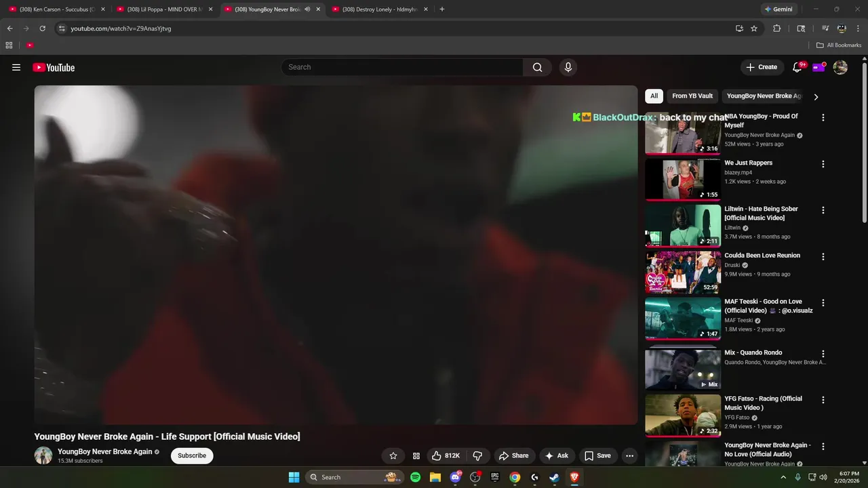
Task: Open options for Liltwin Hate Being Sober
Action: [x=823, y=210]
